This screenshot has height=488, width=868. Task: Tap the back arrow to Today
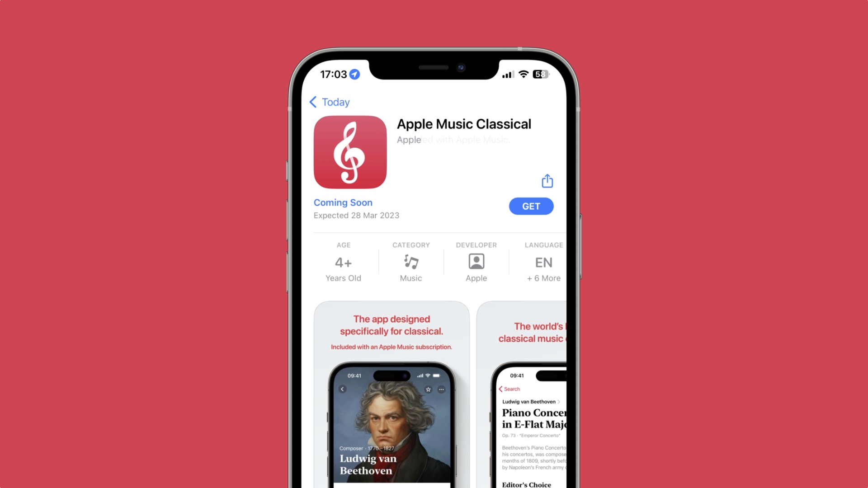(315, 101)
